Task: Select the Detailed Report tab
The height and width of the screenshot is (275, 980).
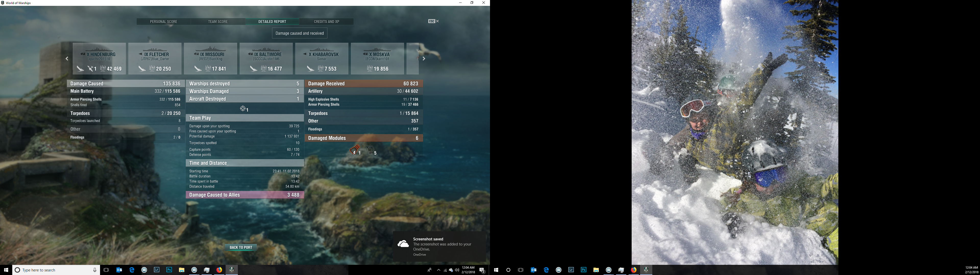Action: (x=272, y=22)
